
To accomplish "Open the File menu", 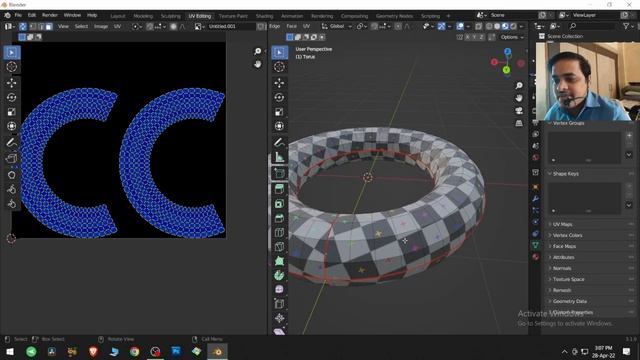I will 18,16.
